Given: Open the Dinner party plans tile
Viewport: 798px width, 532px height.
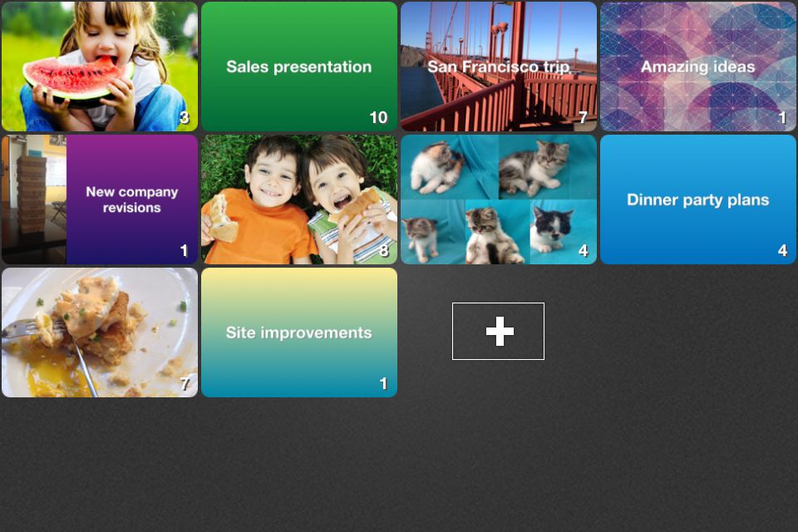Looking at the screenshot, I should tap(697, 199).
